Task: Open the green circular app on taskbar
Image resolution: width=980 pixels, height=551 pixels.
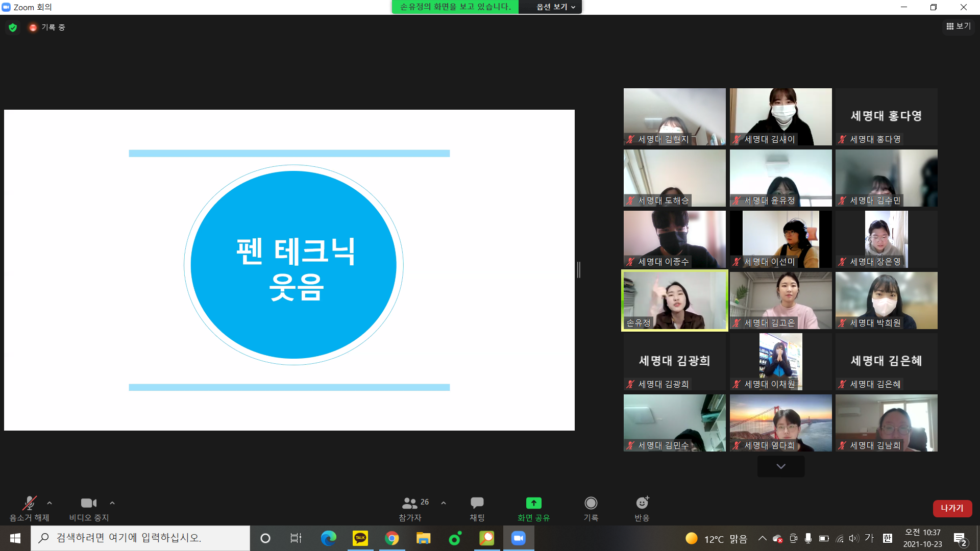Action: tap(455, 538)
